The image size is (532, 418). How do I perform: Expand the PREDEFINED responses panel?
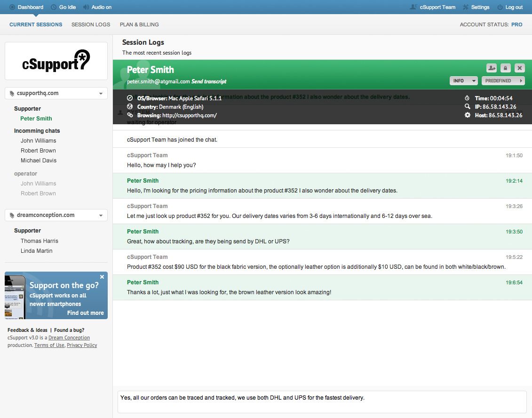pyautogui.click(x=502, y=80)
